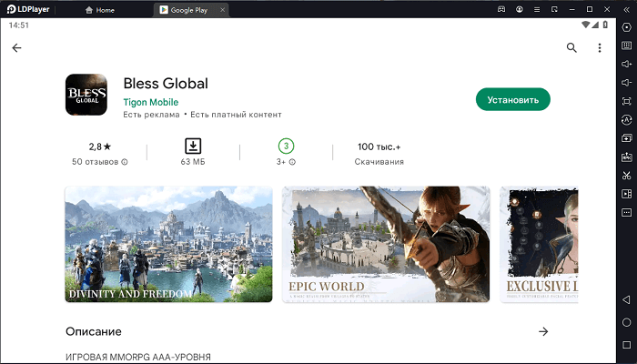Increase volume using sidebar speaker icon
This screenshot has width=637, height=364.
[x=626, y=65]
